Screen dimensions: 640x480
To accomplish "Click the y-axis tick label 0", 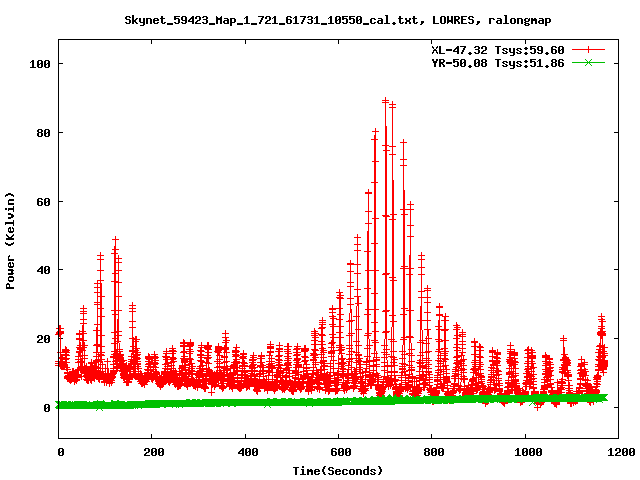I will click(x=47, y=408).
